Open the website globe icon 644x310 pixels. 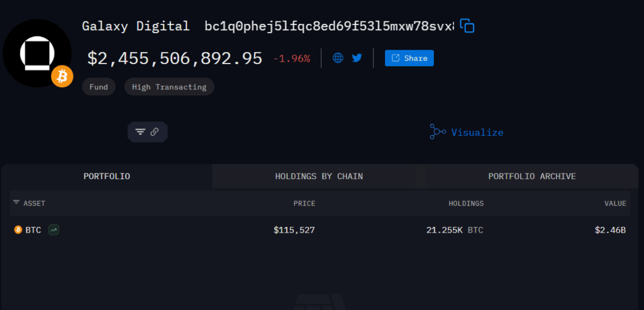(x=338, y=58)
